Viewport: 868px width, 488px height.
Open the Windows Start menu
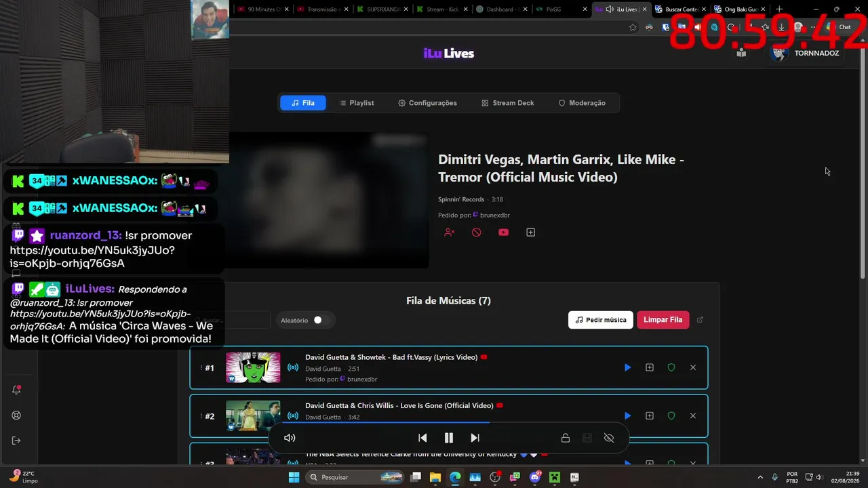pyautogui.click(x=294, y=477)
